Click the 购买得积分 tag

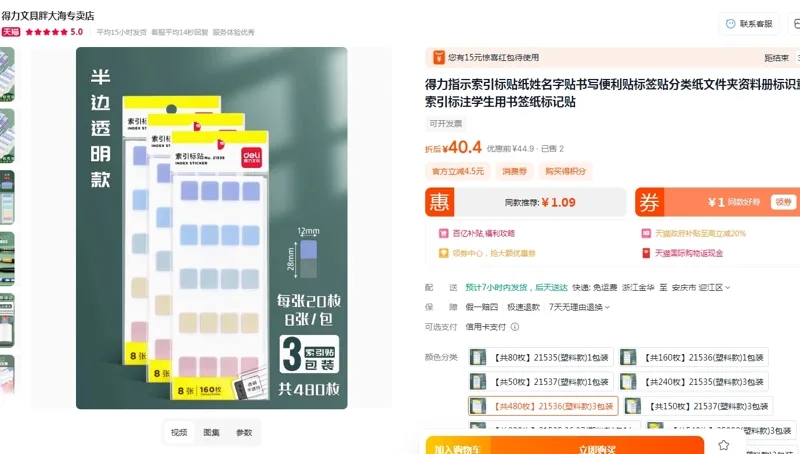(x=566, y=171)
